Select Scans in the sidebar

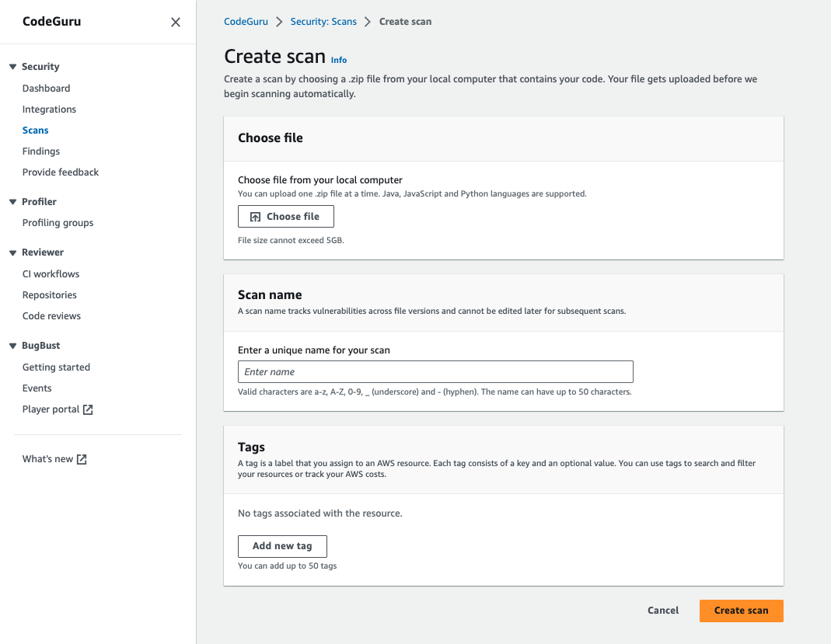click(x=36, y=131)
